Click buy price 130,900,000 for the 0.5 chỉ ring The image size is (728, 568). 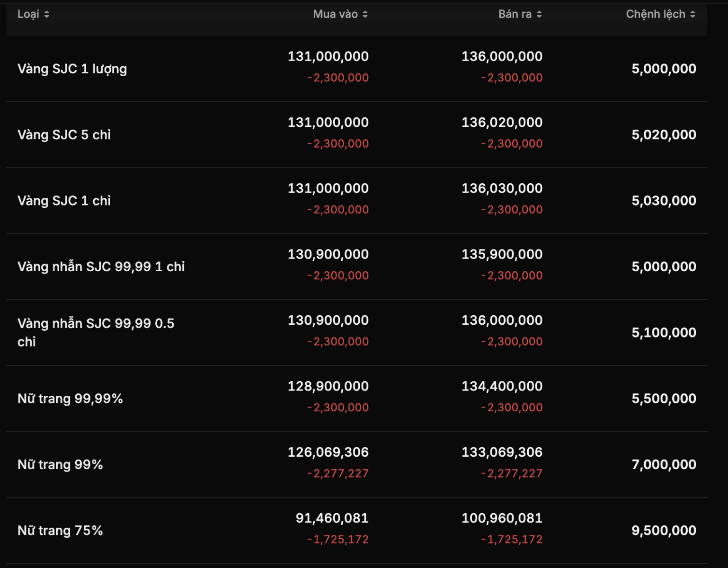[x=328, y=320]
